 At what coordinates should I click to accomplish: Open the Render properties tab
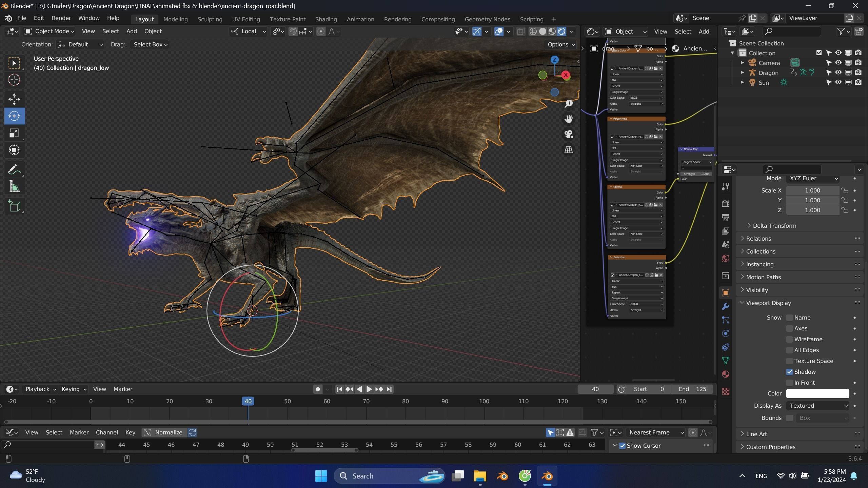[726, 204]
